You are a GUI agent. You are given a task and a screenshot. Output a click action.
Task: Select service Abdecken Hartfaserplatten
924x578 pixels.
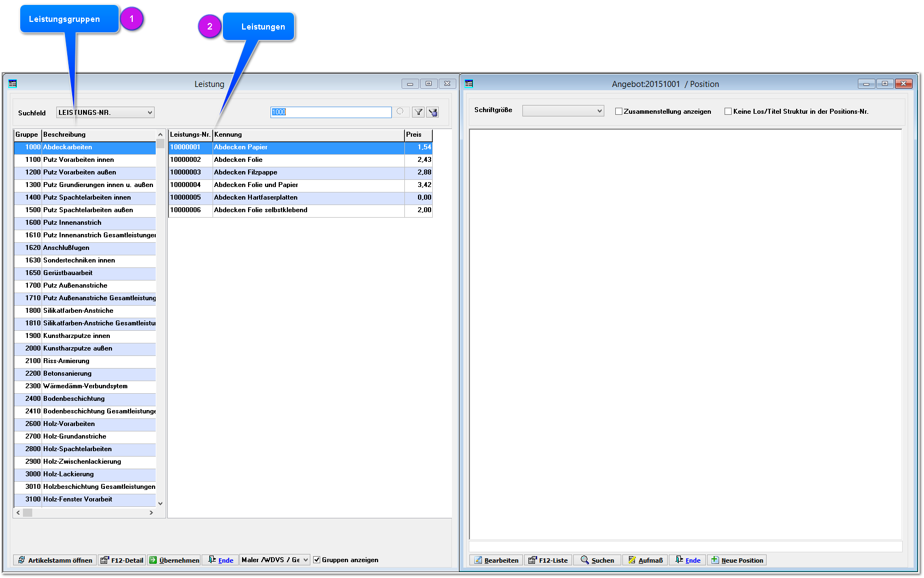[x=301, y=197]
